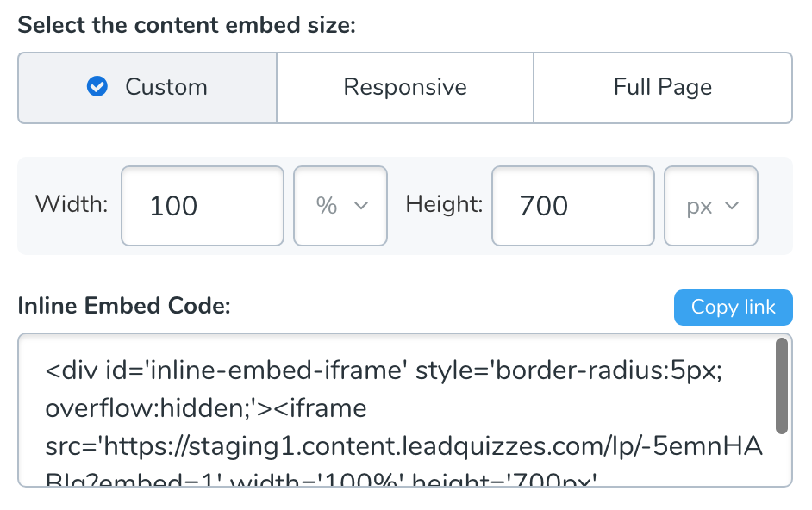The image size is (812, 510).
Task: Click the blue checkmark icon beside Custom
Action: [x=97, y=86]
